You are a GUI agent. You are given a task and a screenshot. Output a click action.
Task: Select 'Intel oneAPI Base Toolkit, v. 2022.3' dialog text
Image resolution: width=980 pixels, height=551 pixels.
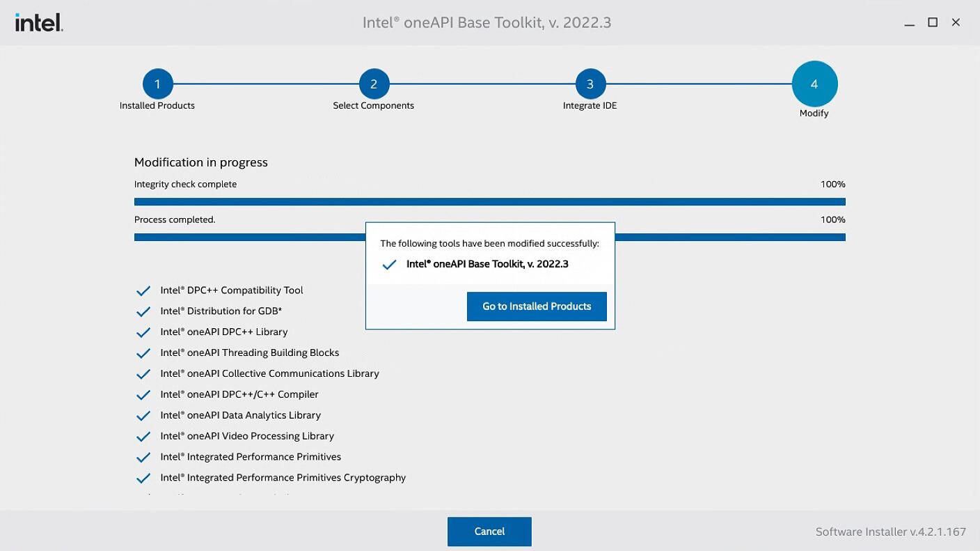pos(487,264)
